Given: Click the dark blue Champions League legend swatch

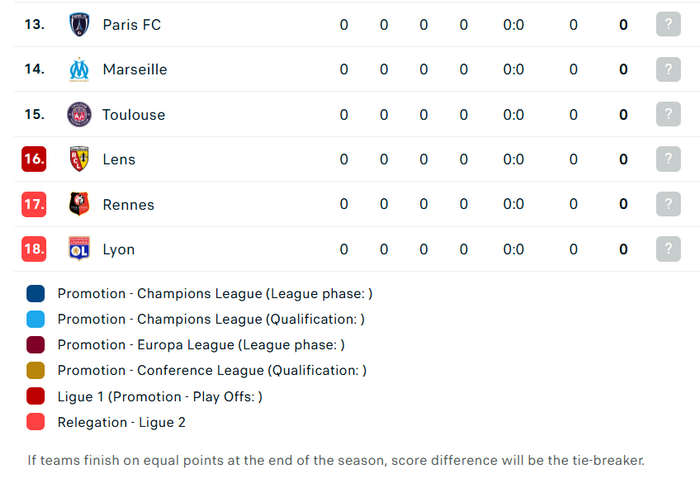Looking at the screenshot, I should [36, 294].
